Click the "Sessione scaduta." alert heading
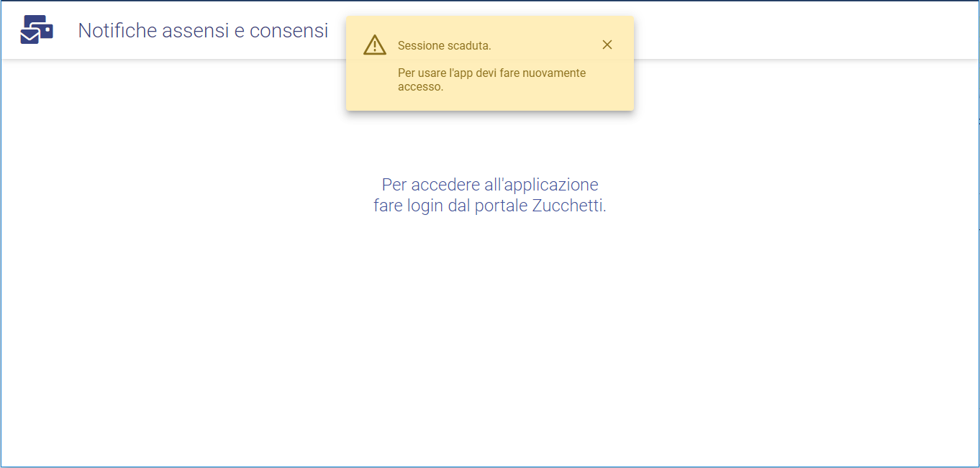Screen dimensions: 980x468 (444, 46)
